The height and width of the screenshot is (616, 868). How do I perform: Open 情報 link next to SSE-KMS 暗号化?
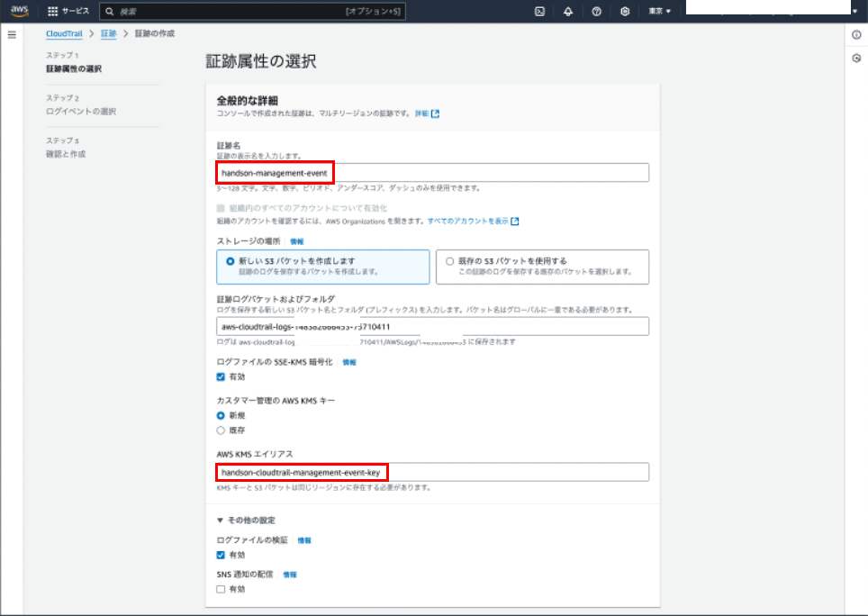coord(349,363)
